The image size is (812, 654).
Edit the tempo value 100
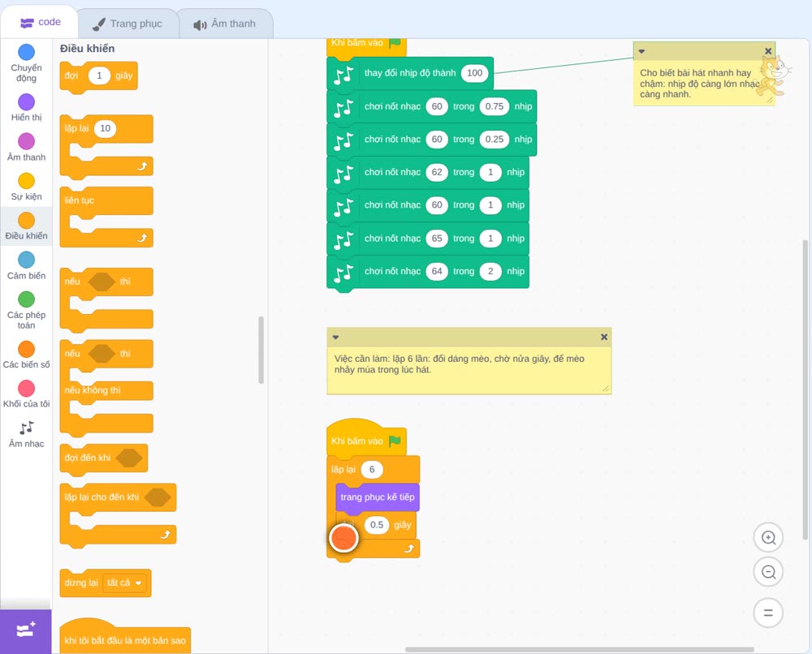pos(474,73)
